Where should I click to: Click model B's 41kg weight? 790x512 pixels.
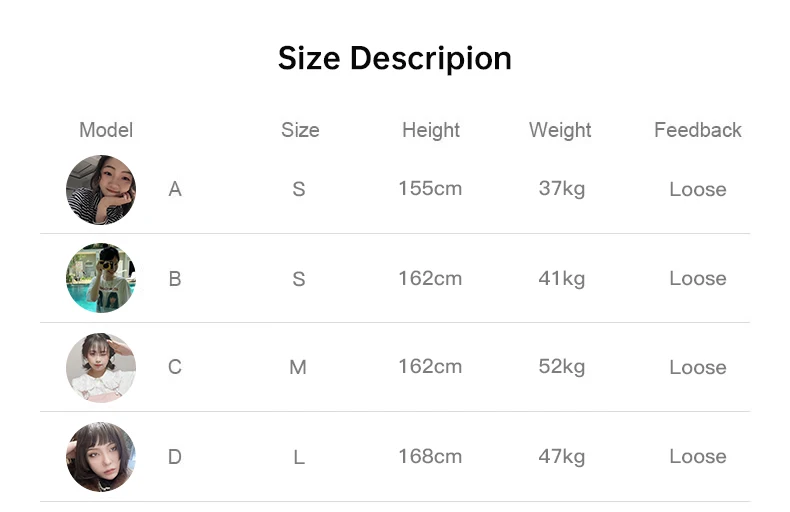pyautogui.click(x=562, y=278)
